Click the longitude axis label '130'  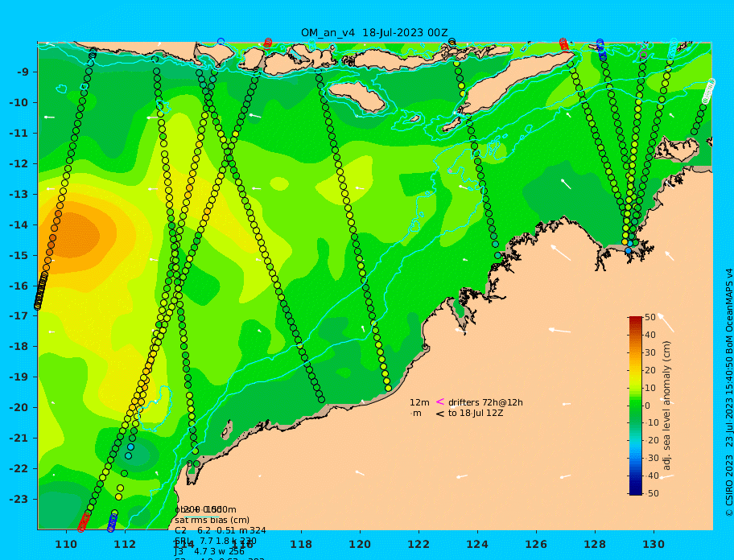click(x=654, y=544)
